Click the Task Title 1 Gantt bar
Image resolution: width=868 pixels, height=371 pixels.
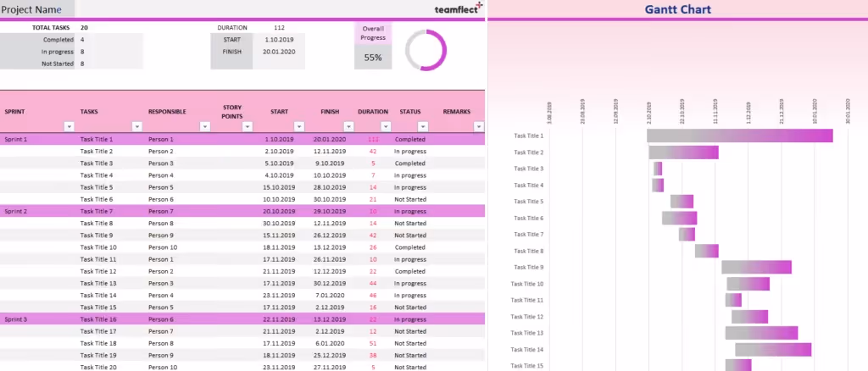pyautogui.click(x=740, y=136)
